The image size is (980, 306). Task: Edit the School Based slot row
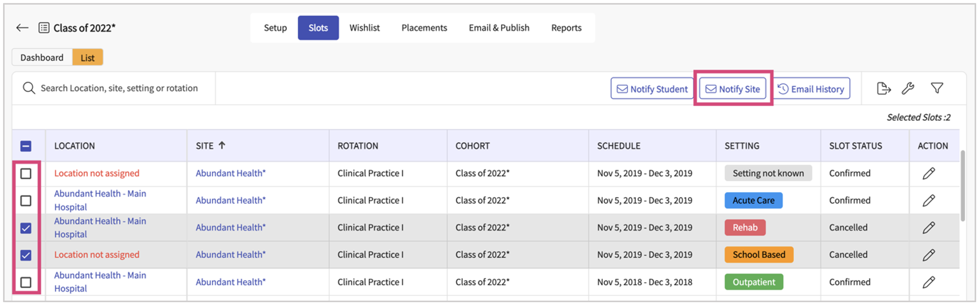pyautogui.click(x=929, y=255)
